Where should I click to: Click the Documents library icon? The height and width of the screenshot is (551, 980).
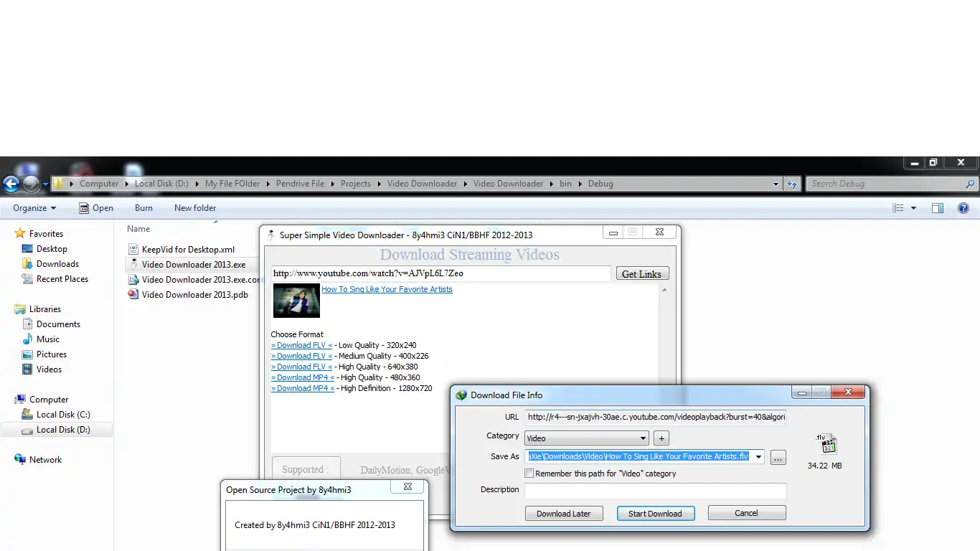(27, 324)
